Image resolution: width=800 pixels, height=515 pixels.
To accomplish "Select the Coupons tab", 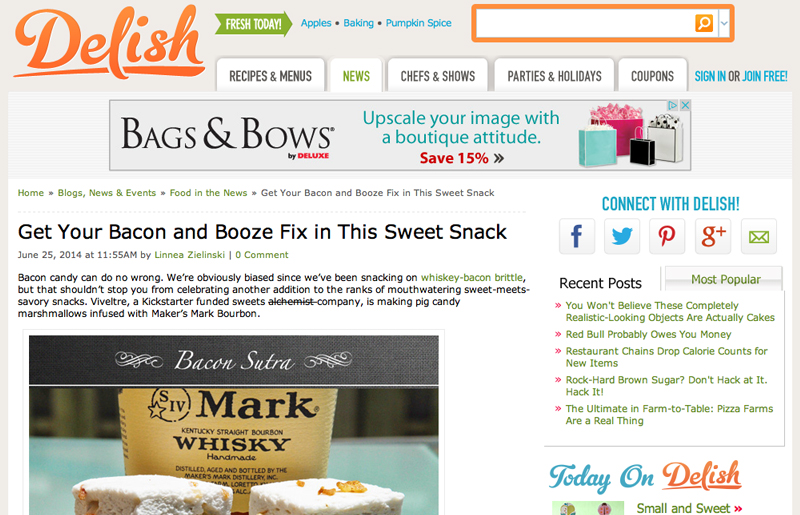I will pos(652,76).
